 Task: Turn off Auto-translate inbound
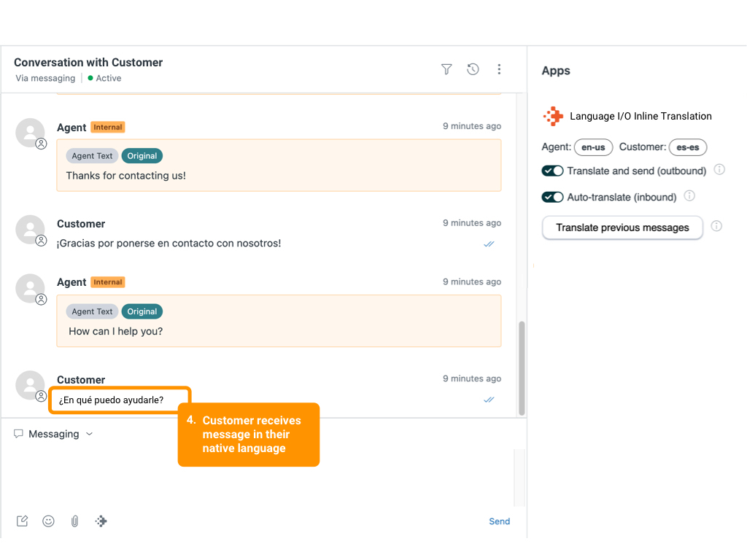pos(552,197)
